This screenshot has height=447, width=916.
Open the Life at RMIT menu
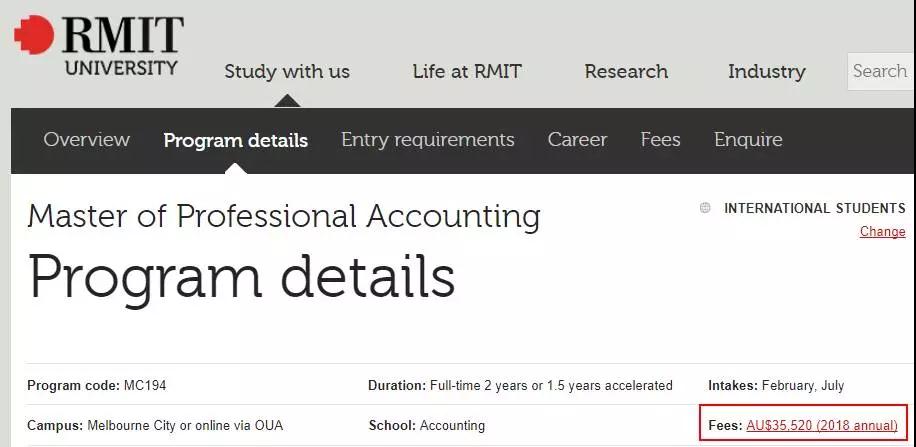[x=467, y=72]
